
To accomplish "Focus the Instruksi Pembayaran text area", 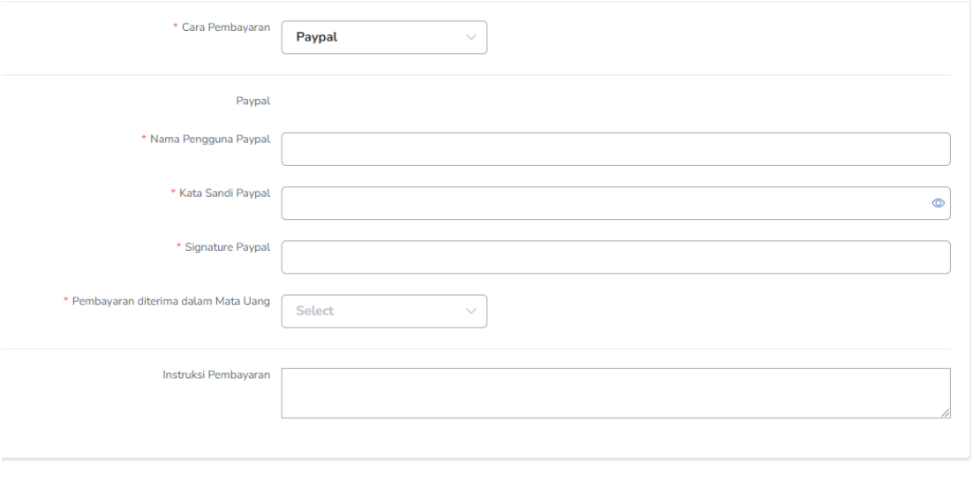I will 615,393.
